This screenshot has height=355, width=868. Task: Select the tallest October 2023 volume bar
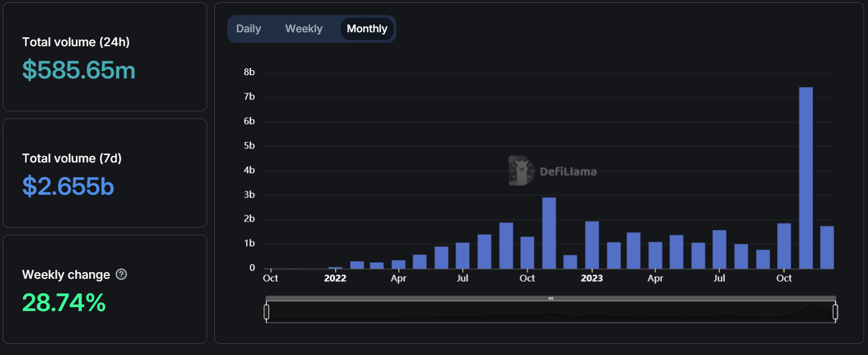806,178
